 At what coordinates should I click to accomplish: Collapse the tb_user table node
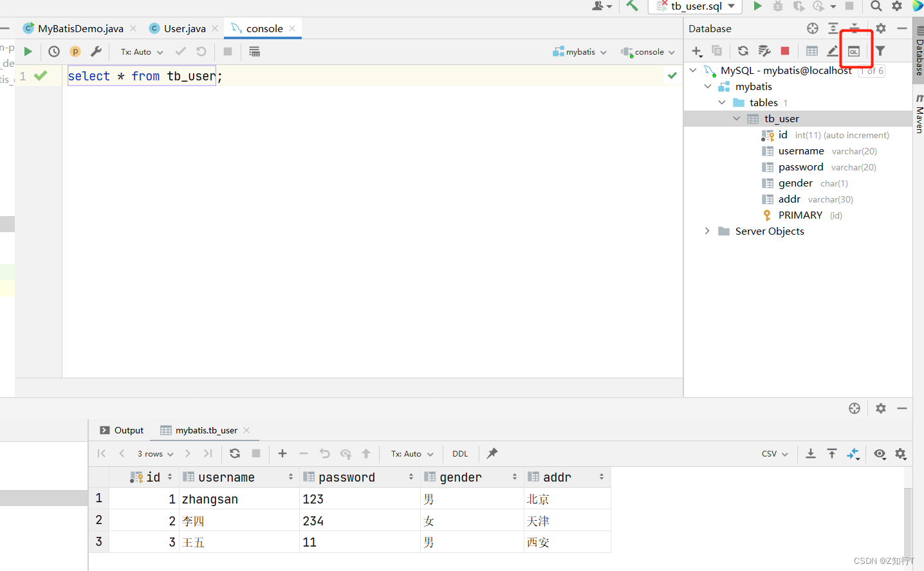[737, 118]
